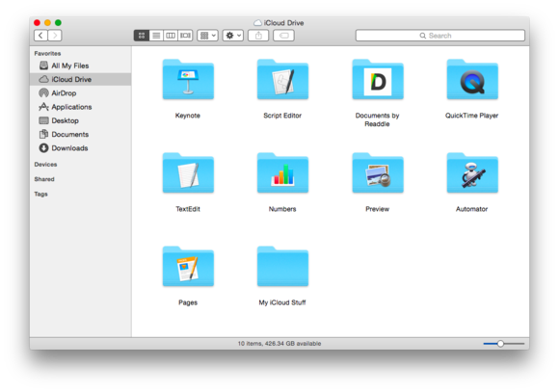
Task: Click the Edit Tags toolbar button
Action: coord(283,36)
